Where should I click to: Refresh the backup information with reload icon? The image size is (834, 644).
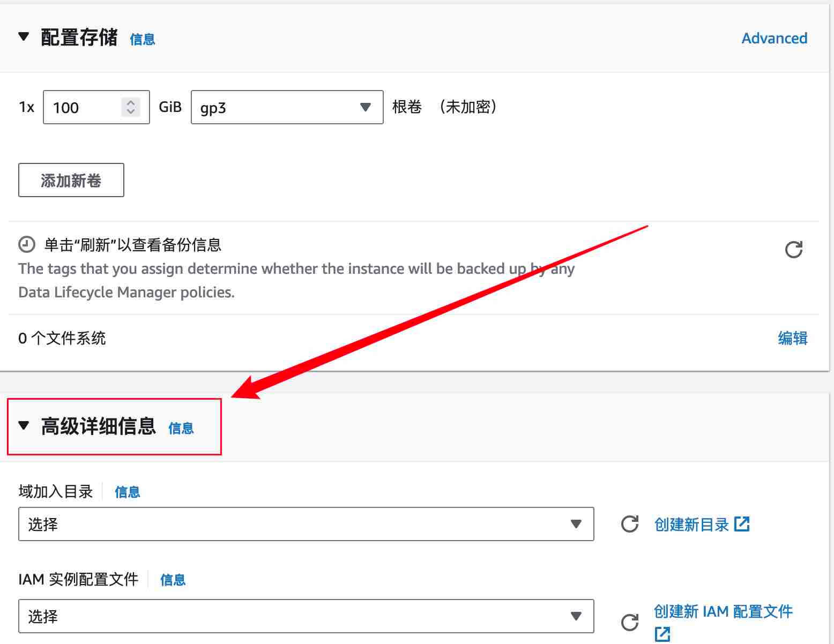pyautogui.click(x=793, y=249)
